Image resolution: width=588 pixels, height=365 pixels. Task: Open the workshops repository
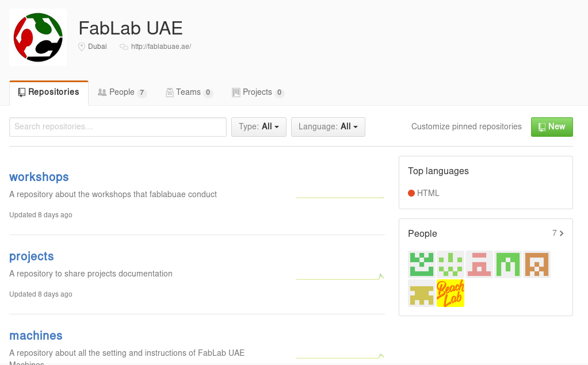pyautogui.click(x=39, y=177)
